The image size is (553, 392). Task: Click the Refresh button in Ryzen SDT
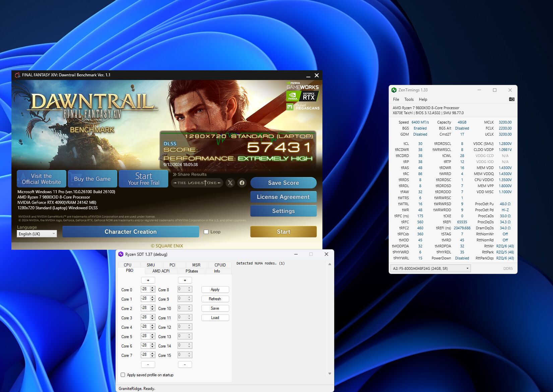pos(215,299)
